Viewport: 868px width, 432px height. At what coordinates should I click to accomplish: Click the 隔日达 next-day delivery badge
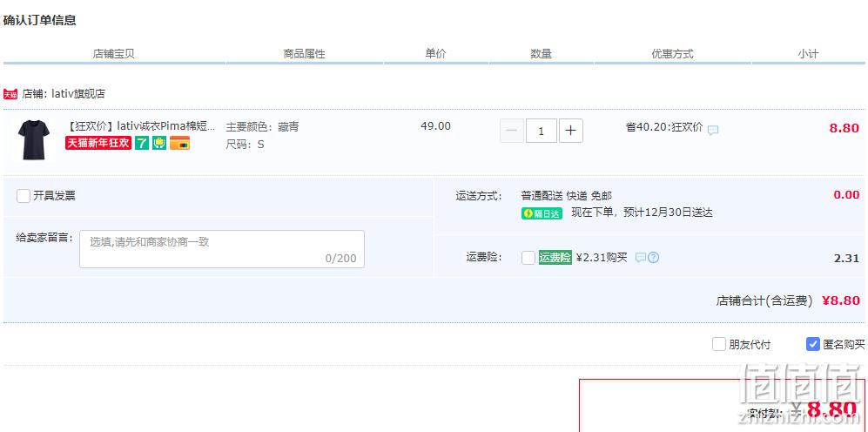[x=542, y=213]
